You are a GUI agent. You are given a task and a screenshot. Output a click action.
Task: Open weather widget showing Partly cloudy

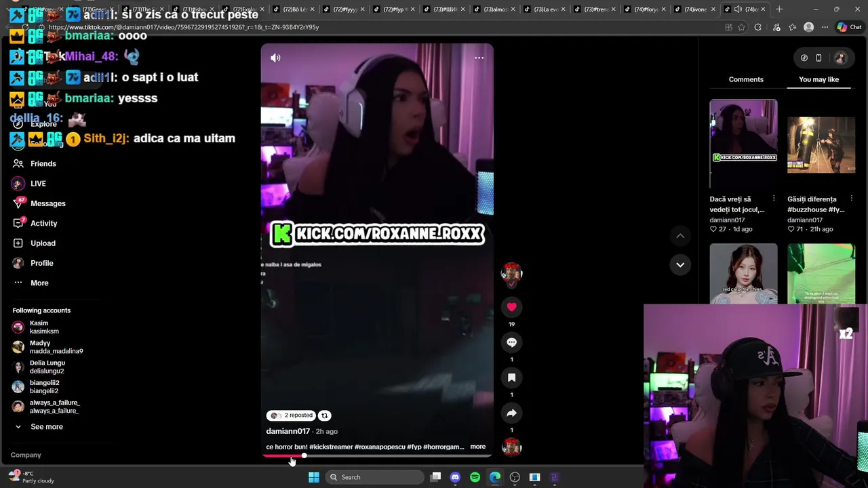(x=32, y=477)
